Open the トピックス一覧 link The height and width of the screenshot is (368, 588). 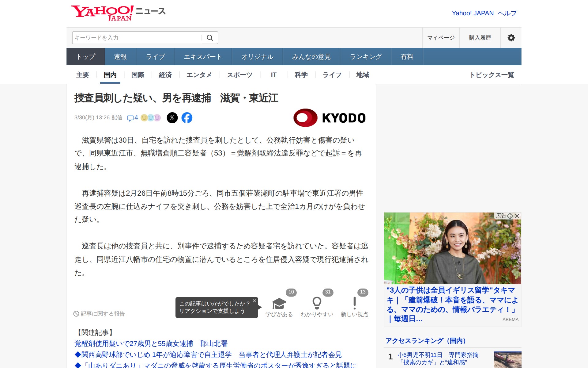point(492,75)
